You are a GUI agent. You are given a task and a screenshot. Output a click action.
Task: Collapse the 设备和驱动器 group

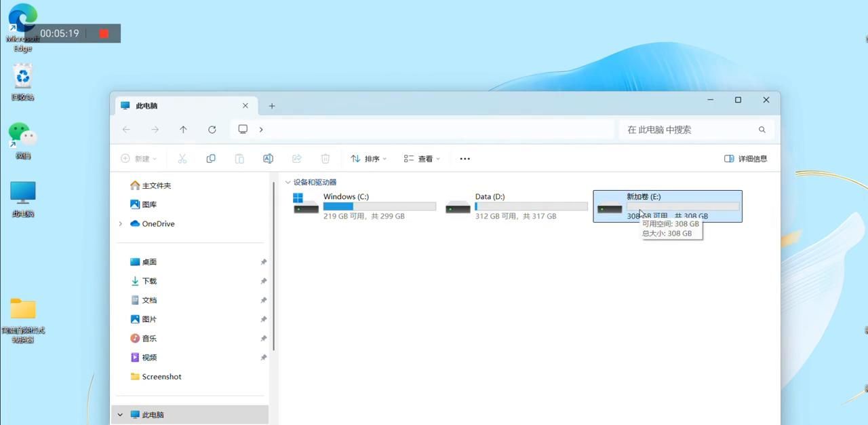tap(288, 183)
